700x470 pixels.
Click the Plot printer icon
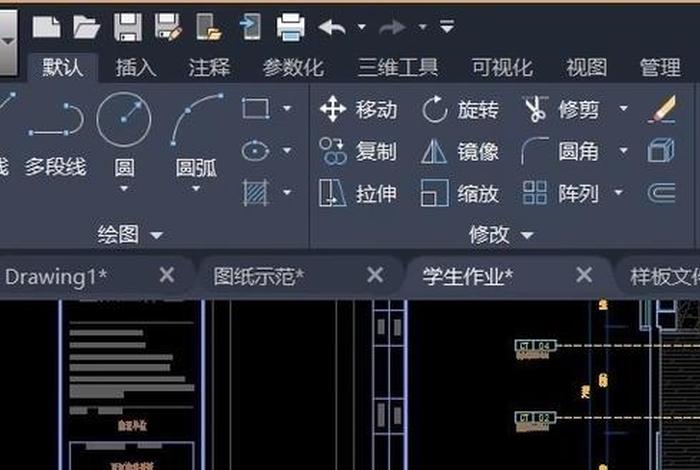291,27
